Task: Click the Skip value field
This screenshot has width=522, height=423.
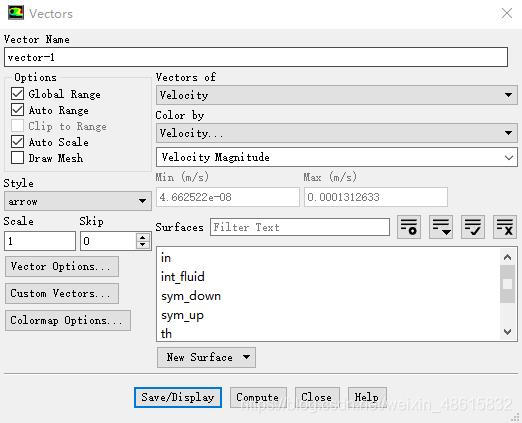Action: (x=108, y=241)
